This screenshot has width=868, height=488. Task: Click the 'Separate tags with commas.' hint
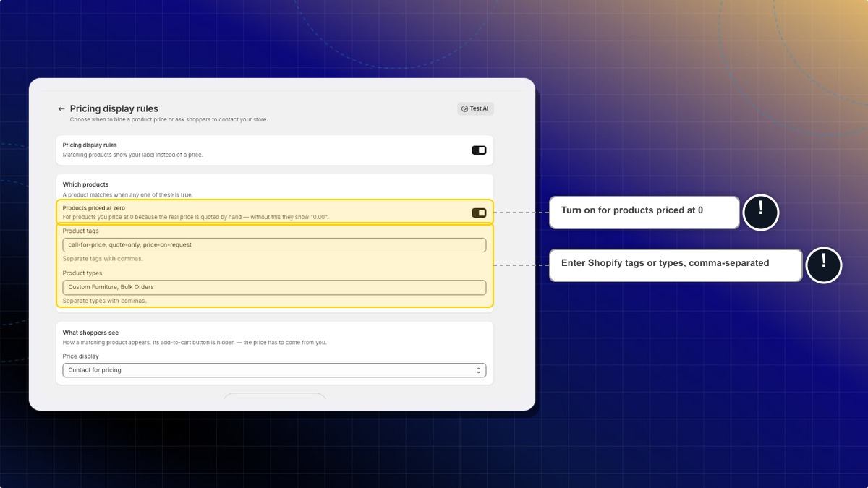pos(103,259)
